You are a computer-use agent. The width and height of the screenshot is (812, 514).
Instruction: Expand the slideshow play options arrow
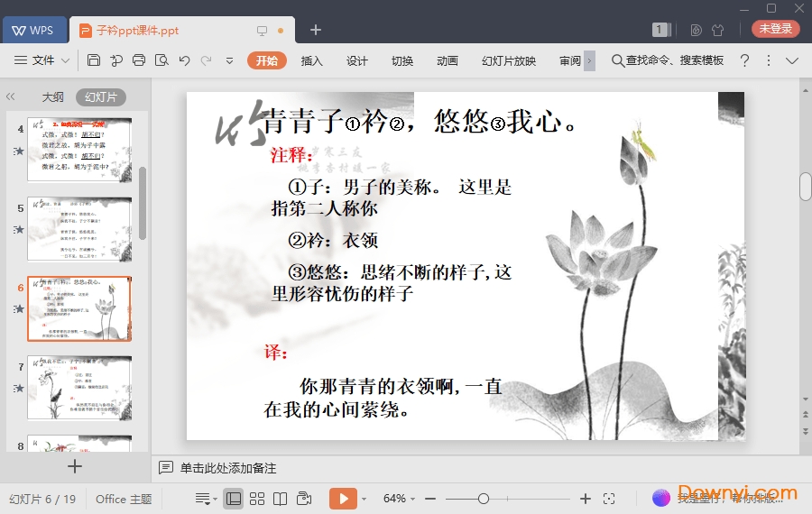[364, 499]
